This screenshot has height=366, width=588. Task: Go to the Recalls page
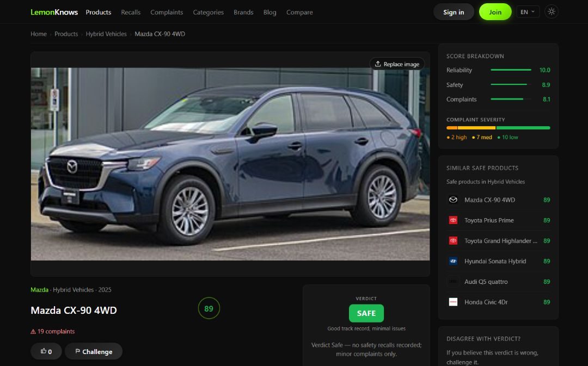click(131, 12)
